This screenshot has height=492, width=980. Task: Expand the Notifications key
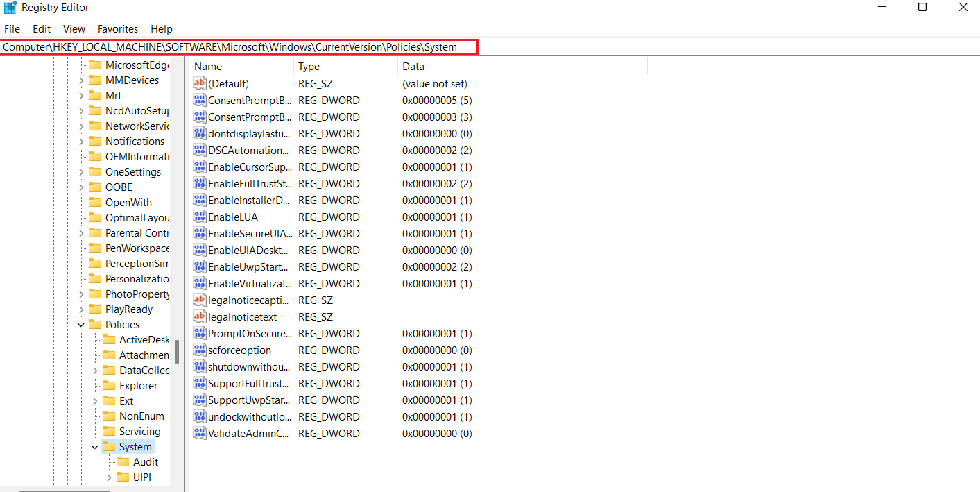tap(80, 142)
